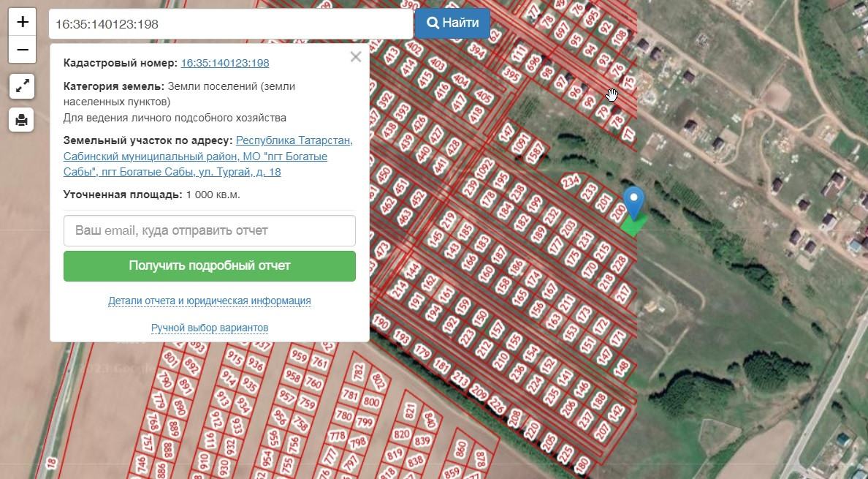Toggle fullscreen map view
Image resolution: width=868 pixels, height=479 pixels.
tap(22, 86)
